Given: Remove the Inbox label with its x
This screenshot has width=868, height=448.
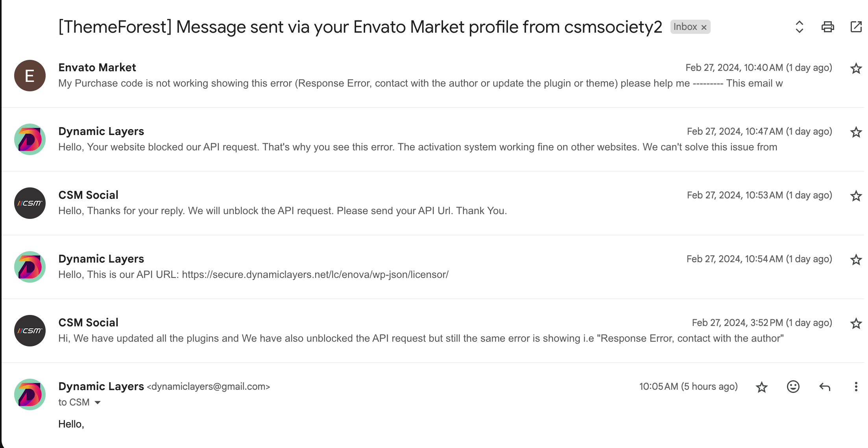Looking at the screenshot, I should click(x=704, y=27).
